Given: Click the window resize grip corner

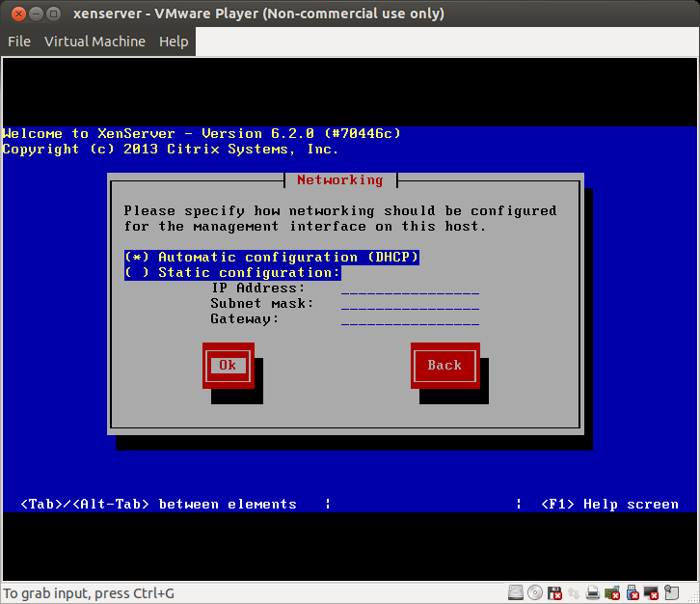Looking at the screenshot, I should (x=694, y=598).
